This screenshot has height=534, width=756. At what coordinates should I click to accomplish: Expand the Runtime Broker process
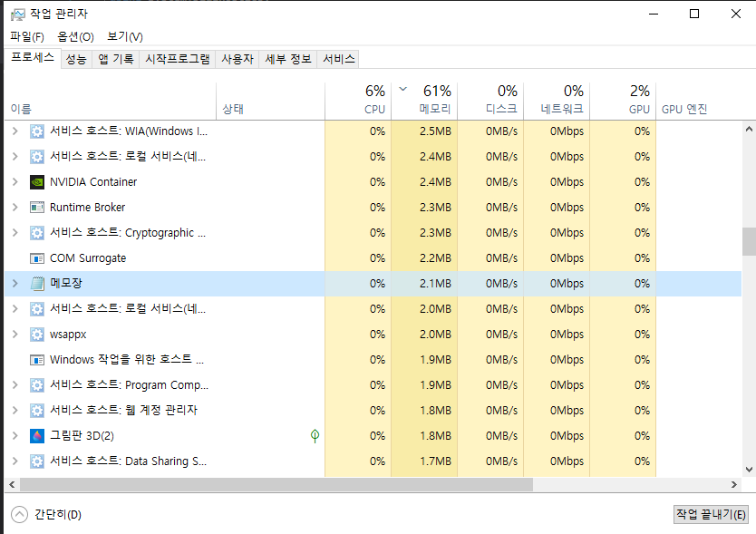15,208
